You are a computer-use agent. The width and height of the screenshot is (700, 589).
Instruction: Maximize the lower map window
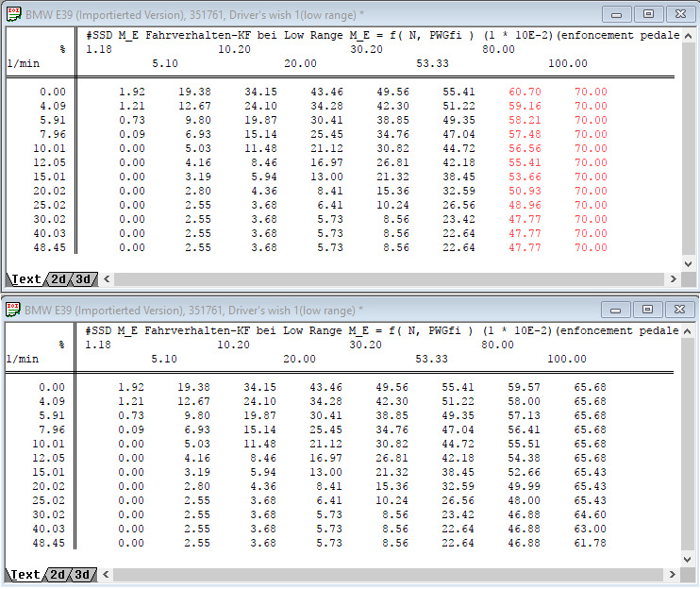tap(647, 310)
